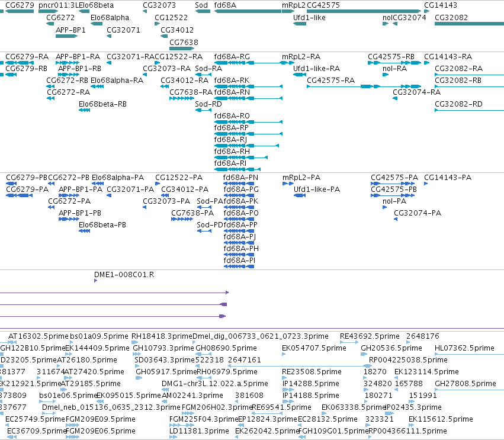Click the Elo68beta-RB transcript label
The height and width of the screenshot is (440, 504).
point(102,104)
